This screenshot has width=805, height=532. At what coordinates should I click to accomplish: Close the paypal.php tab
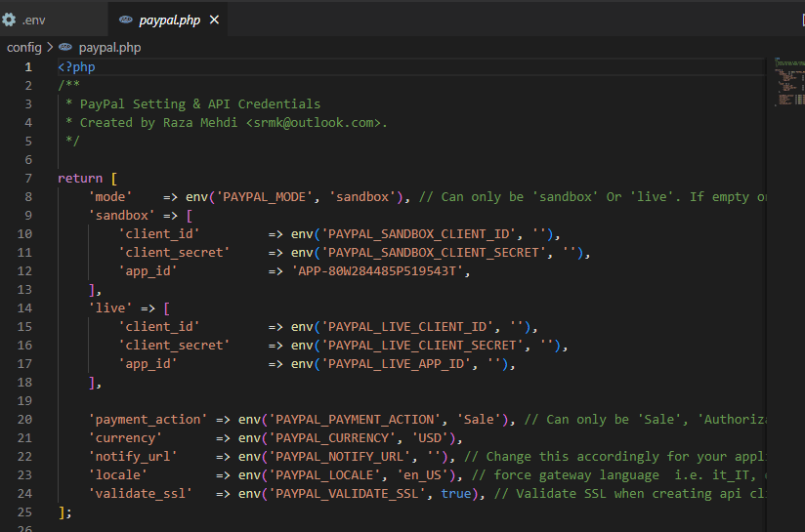(x=215, y=20)
